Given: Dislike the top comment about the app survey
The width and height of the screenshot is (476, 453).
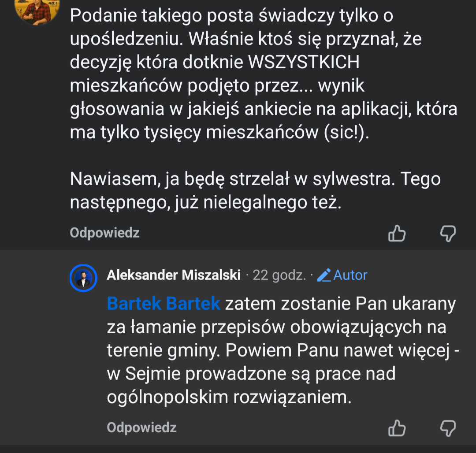Looking at the screenshot, I should pos(448,234).
